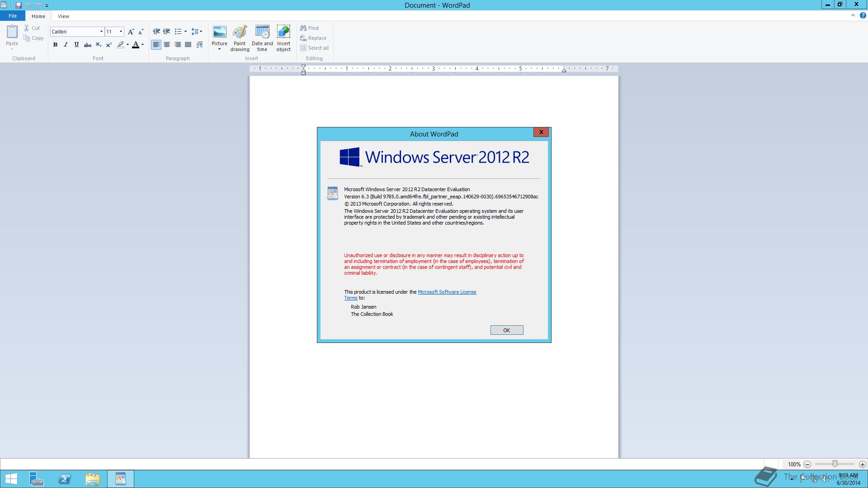Align text right

coord(178,45)
